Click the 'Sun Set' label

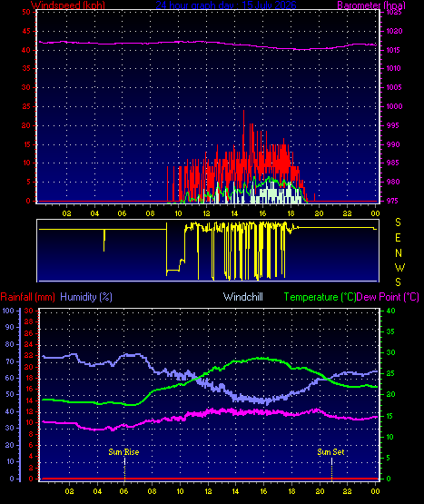[330, 452]
